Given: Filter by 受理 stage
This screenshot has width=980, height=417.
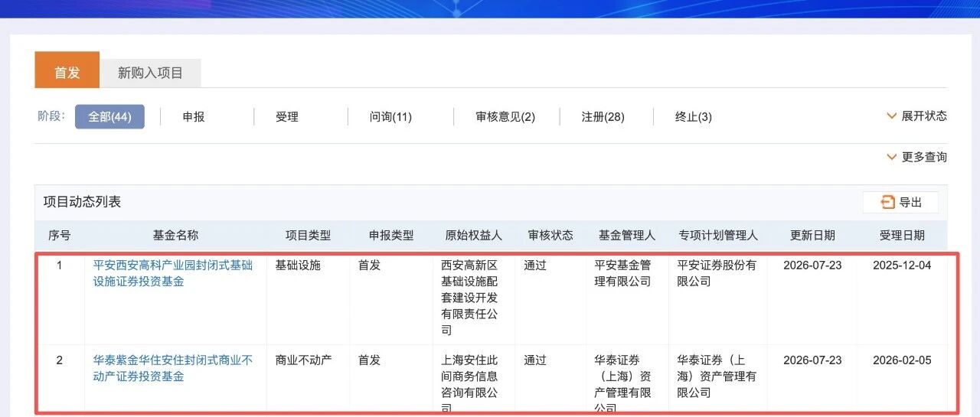Looking at the screenshot, I should click(x=287, y=117).
